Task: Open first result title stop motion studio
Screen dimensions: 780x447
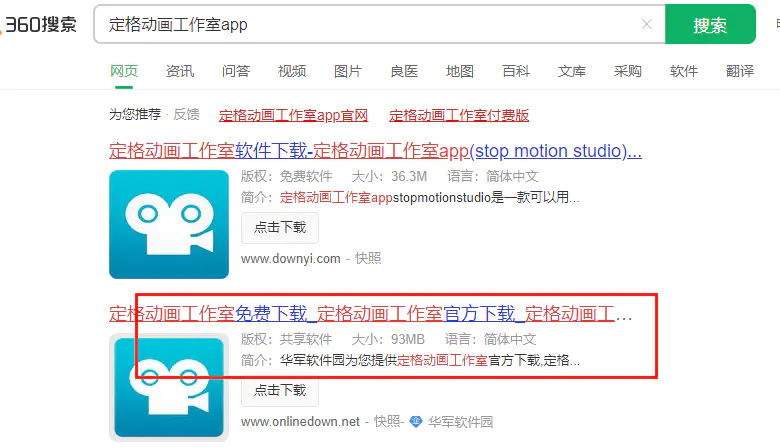Action: (375, 151)
